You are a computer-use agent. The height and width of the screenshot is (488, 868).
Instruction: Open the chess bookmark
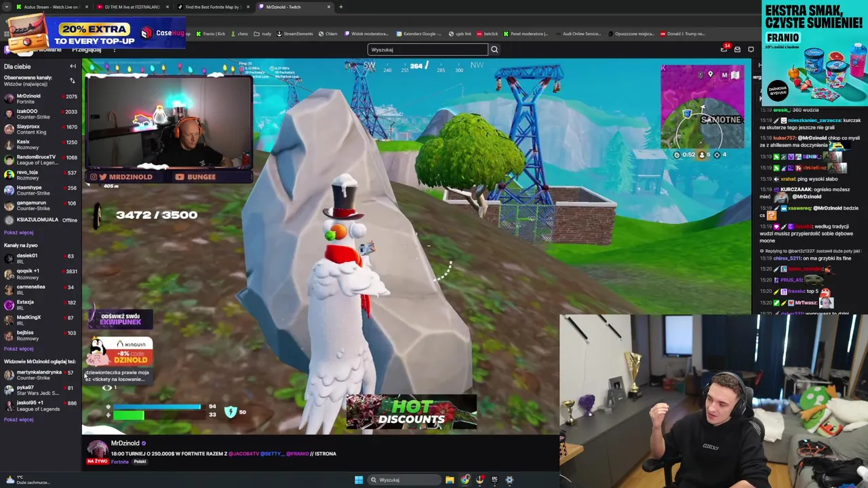[x=239, y=34]
